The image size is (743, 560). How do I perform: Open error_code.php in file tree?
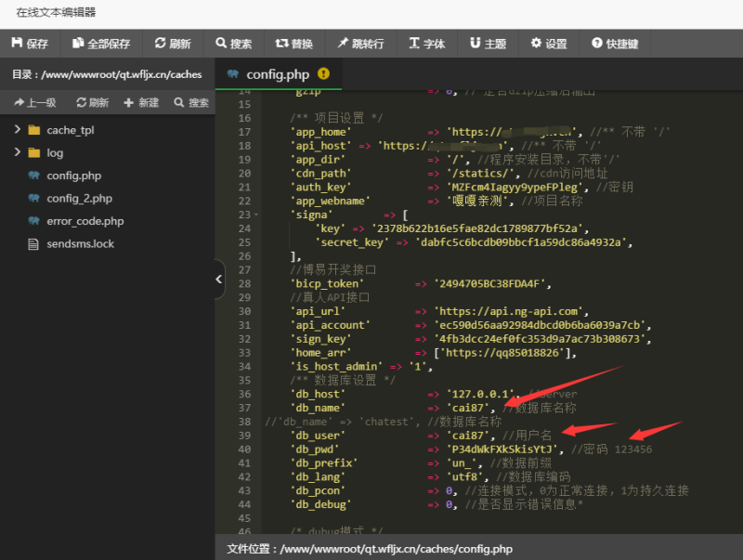pos(84,221)
